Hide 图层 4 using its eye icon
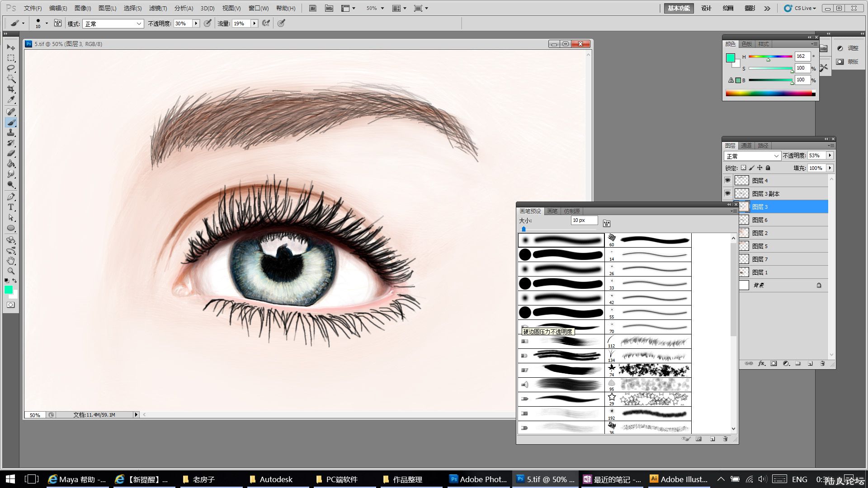868x488 pixels. (x=727, y=180)
